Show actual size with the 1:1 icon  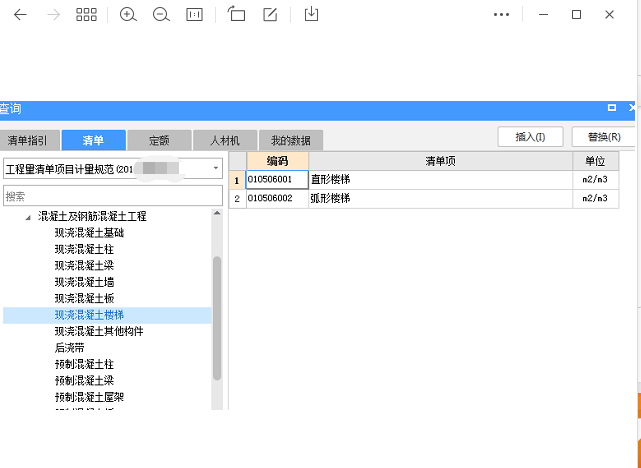pos(194,15)
